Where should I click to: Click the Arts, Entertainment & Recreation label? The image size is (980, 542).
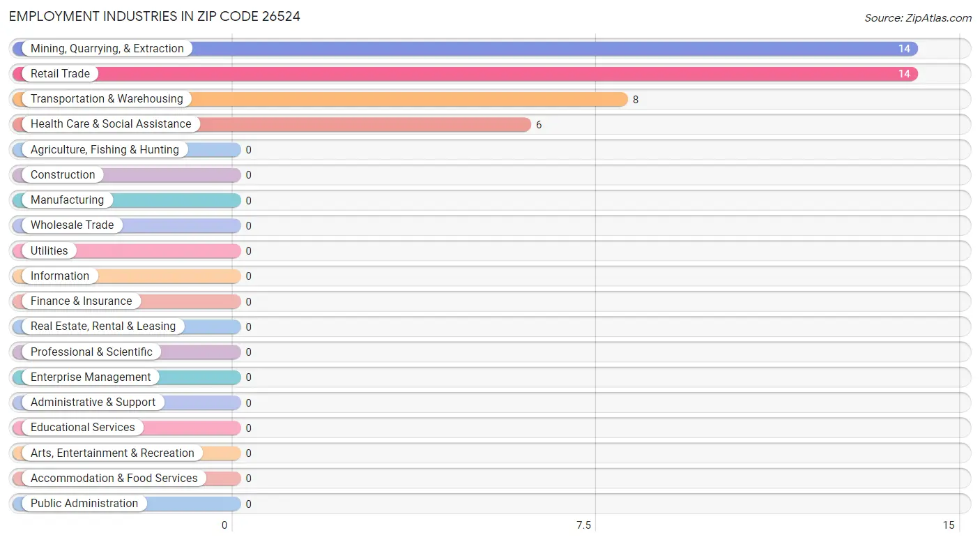[112, 453]
